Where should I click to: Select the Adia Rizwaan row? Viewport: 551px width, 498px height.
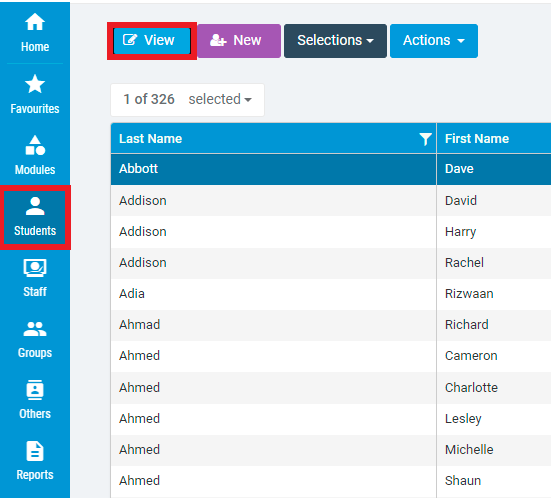tap(331, 294)
